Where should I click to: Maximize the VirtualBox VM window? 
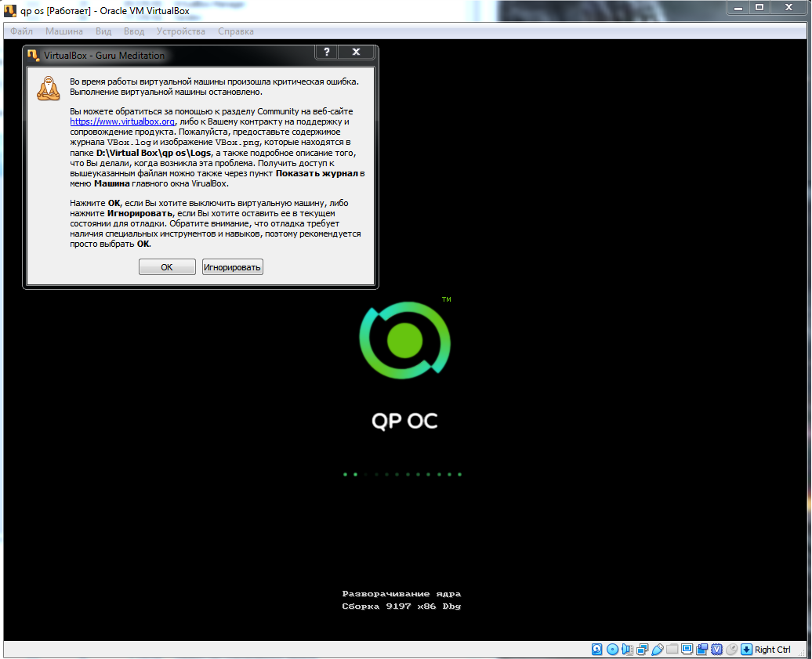coord(759,7)
